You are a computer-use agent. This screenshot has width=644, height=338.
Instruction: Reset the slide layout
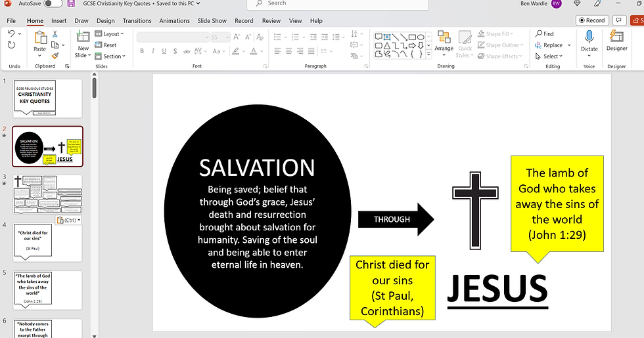106,45
